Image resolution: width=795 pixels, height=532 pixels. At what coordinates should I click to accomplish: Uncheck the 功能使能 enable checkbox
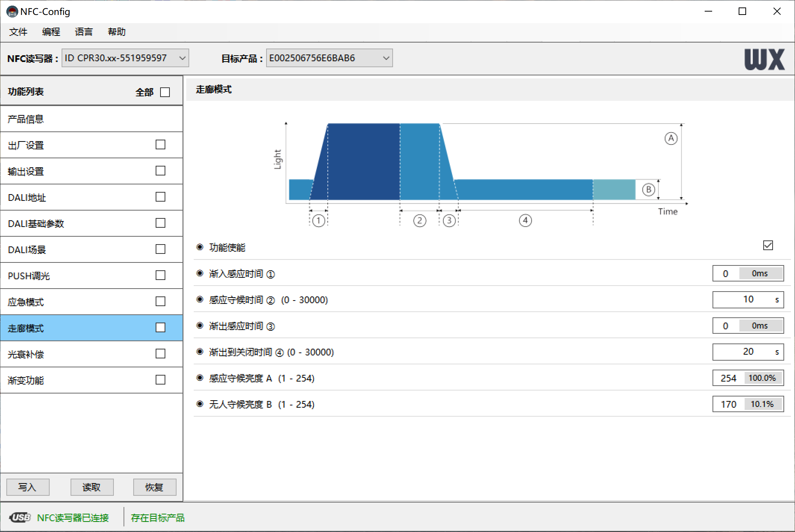(x=768, y=245)
